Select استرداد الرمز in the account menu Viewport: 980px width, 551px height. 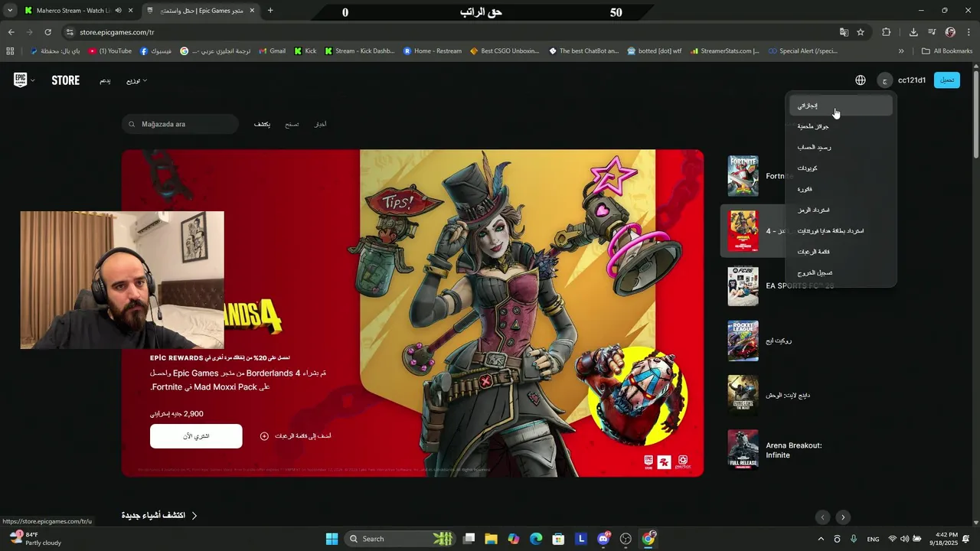(841, 210)
